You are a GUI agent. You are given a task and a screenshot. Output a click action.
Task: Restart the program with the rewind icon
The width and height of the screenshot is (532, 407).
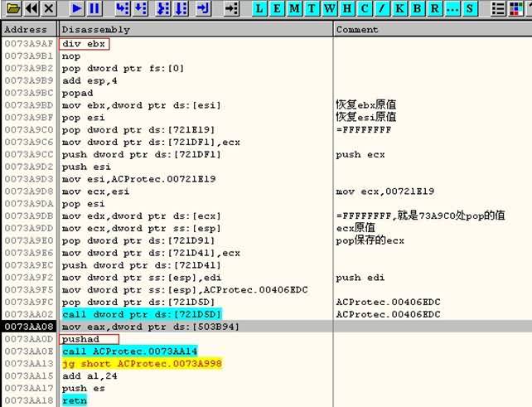(x=31, y=8)
